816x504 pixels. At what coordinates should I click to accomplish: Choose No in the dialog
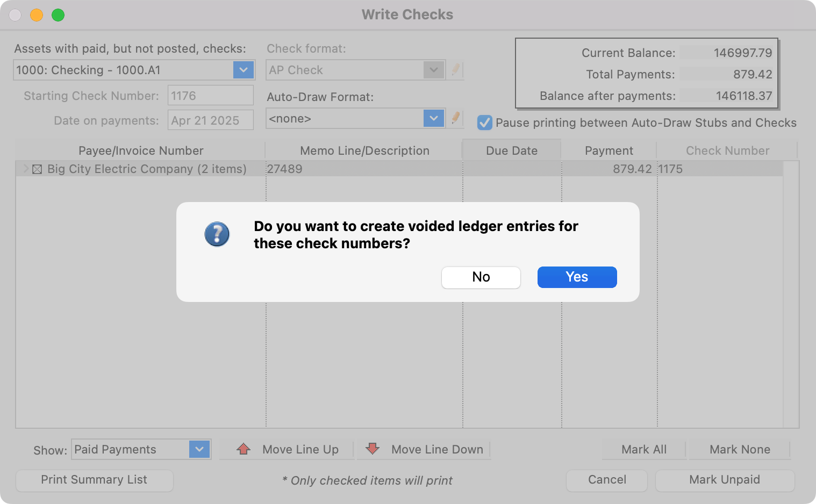(x=481, y=277)
